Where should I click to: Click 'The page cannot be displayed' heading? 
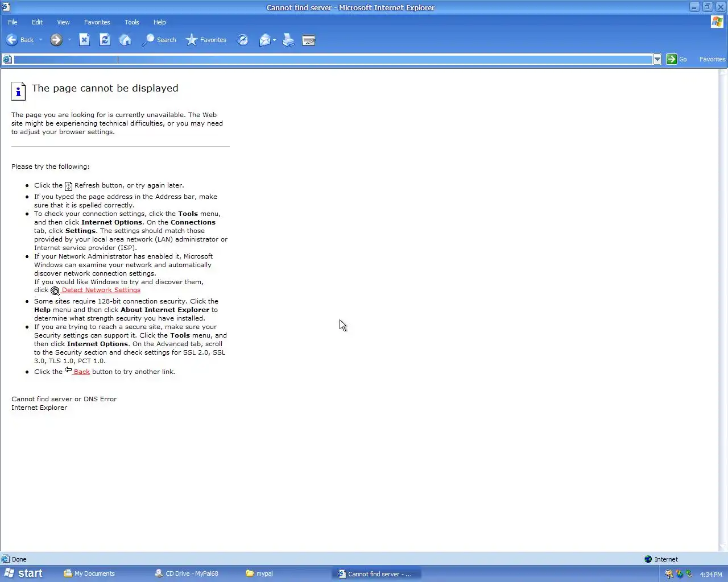point(105,88)
